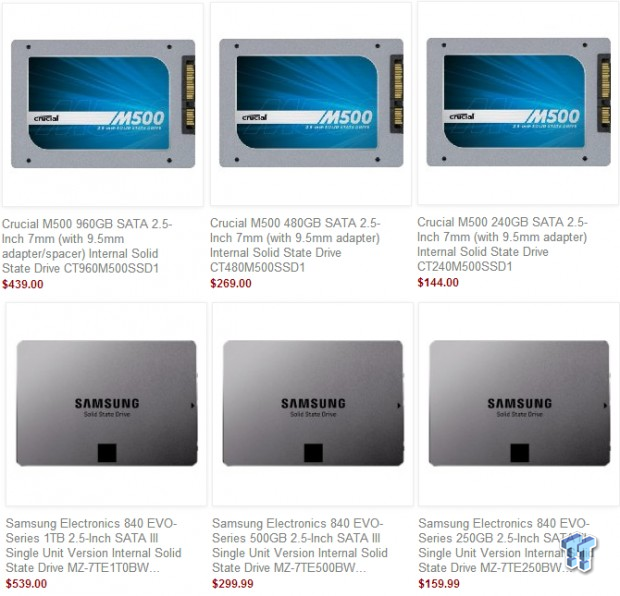This screenshot has height=596, width=620.
Task: Open the Crucial M500 960GB product image
Action: click(103, 104)
